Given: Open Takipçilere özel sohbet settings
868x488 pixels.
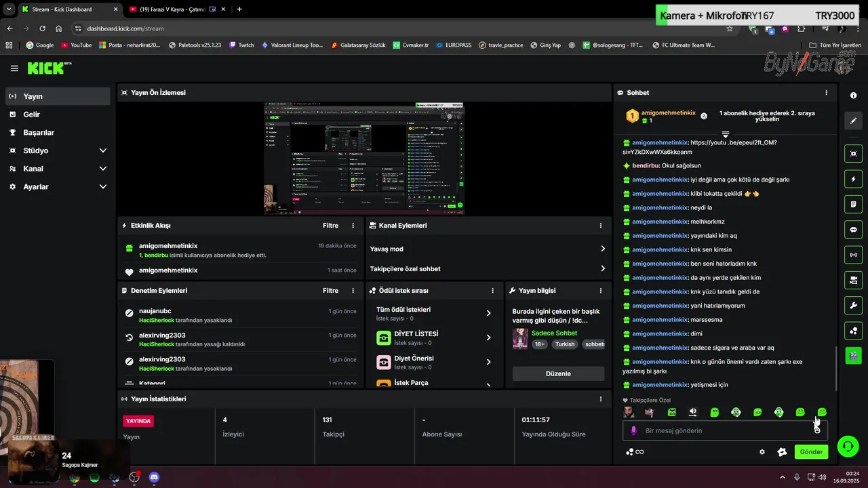Looking at the screenshot, I should pyautogui.click(x=488, y=269).
